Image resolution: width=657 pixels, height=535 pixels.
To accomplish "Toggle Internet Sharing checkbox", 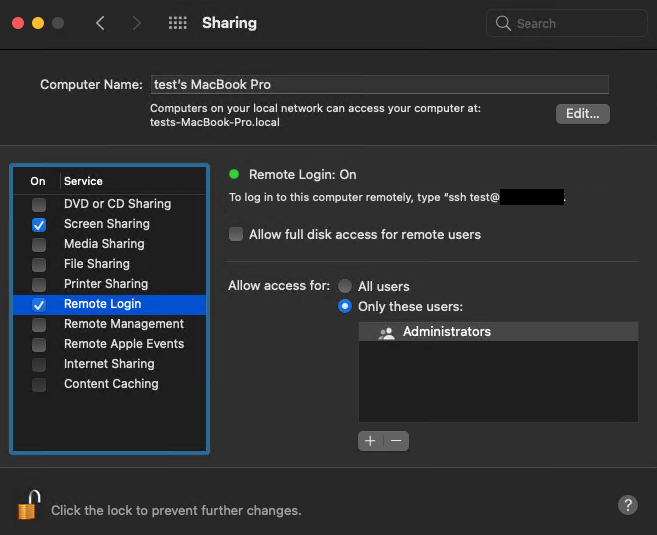I will pyautogui.click(x=39, y=365).
